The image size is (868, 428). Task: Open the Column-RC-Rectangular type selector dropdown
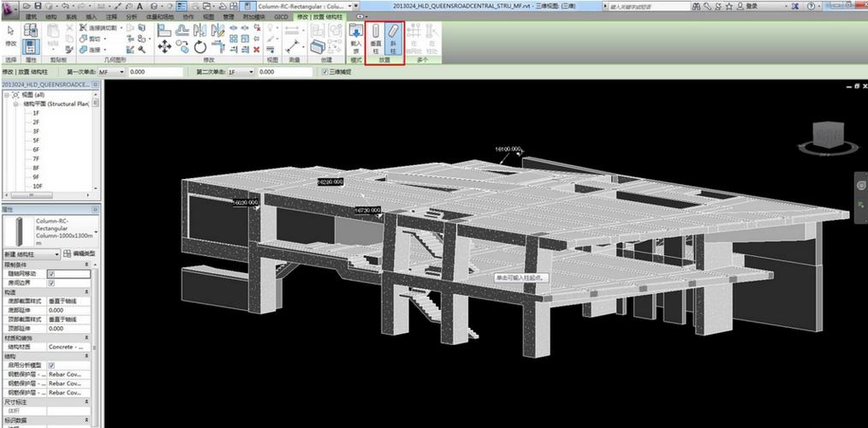tap(95, 232)
